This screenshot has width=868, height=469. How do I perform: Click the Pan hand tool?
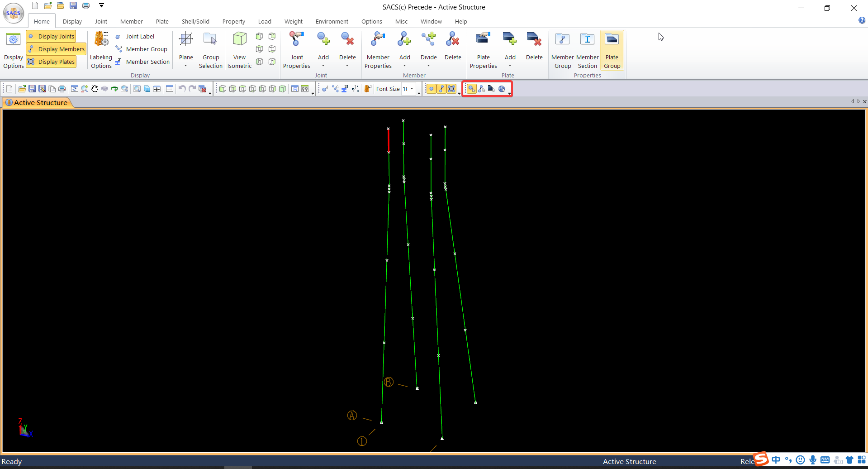[95, 89]
